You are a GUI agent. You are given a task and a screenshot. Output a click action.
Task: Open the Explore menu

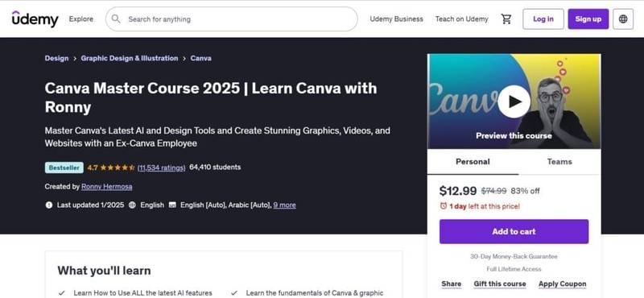81,19
